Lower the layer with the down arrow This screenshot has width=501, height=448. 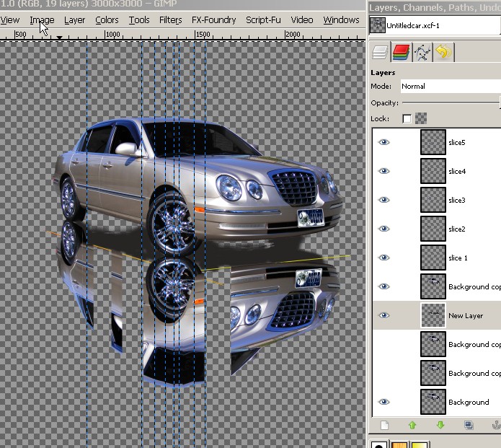click(440, 425)
